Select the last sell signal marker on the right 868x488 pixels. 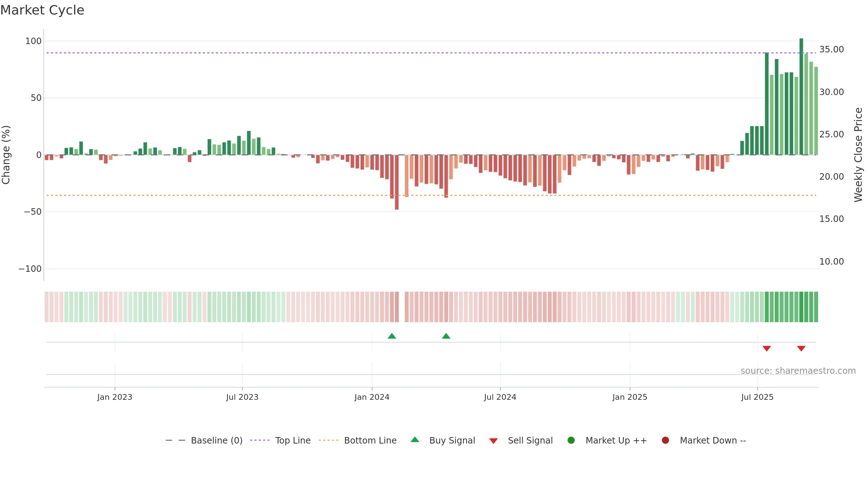tap(801, 348)
